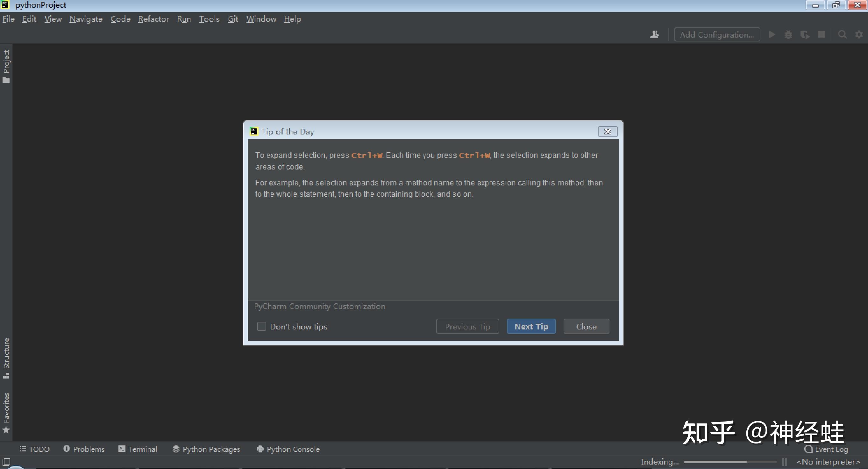Click the Next Tip button
The height and width of the screenshot is (469, 868).
coord(531,326)
